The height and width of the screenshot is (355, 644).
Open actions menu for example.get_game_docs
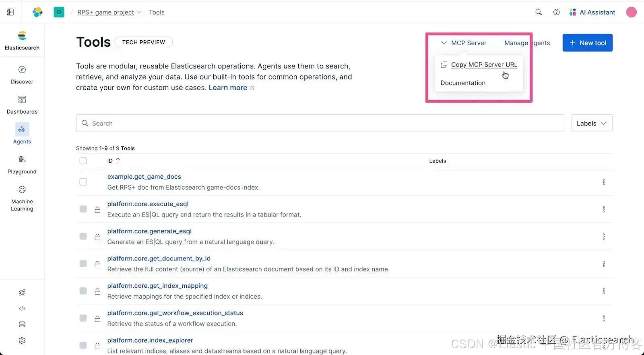(x=604, y=182)
